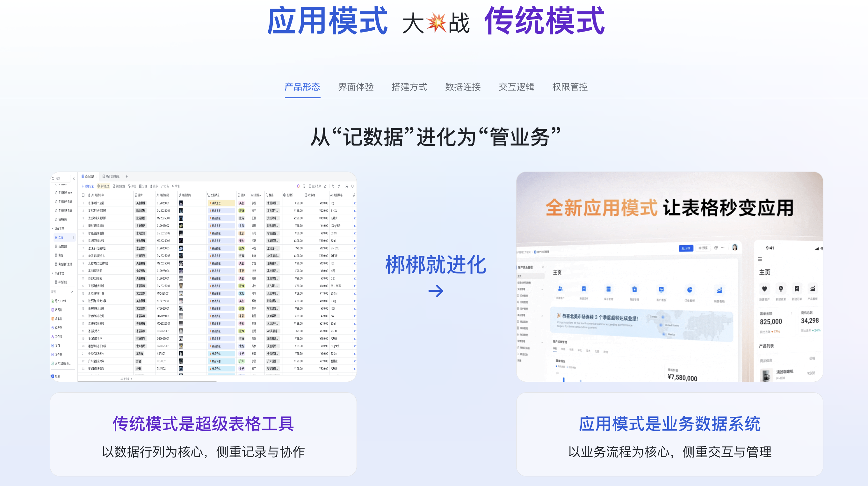The height and width of the screenshot is (486, 868).
Task: Expand the 新建 section chevron in sidebar
Action: 72,292
